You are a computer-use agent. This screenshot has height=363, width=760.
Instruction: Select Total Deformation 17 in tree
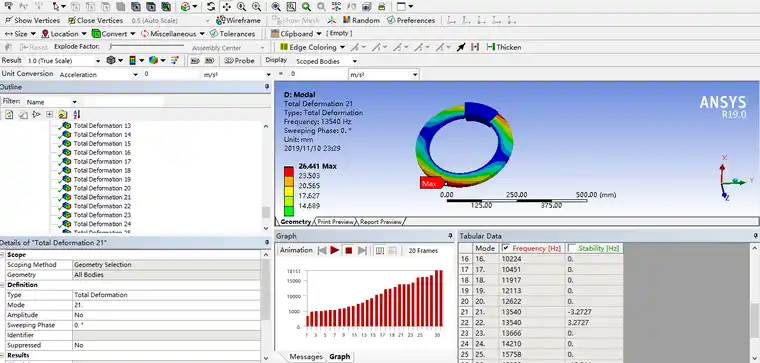click(x=102, y=161)
